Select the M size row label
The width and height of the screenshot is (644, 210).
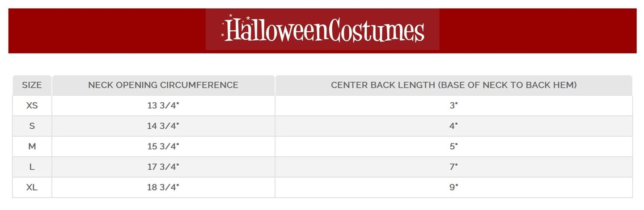pyautogui.click(x=32, y=147)
